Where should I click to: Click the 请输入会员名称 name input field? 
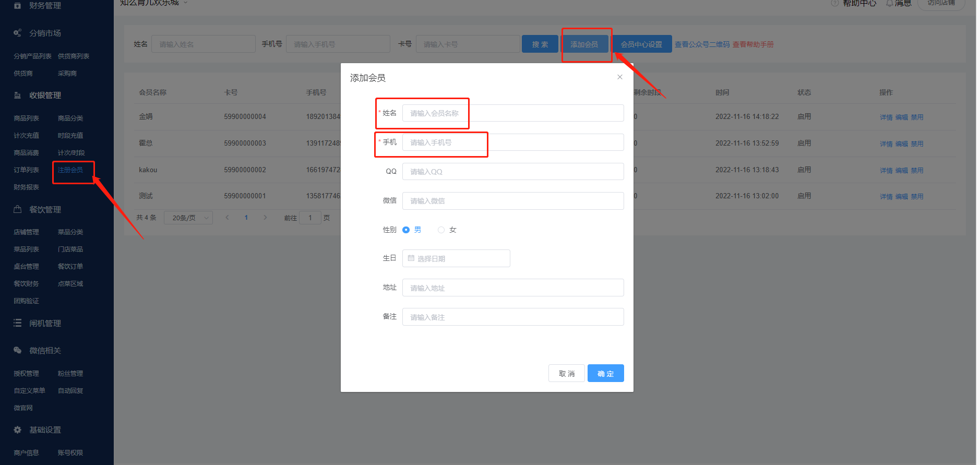[x=512, y=113]
